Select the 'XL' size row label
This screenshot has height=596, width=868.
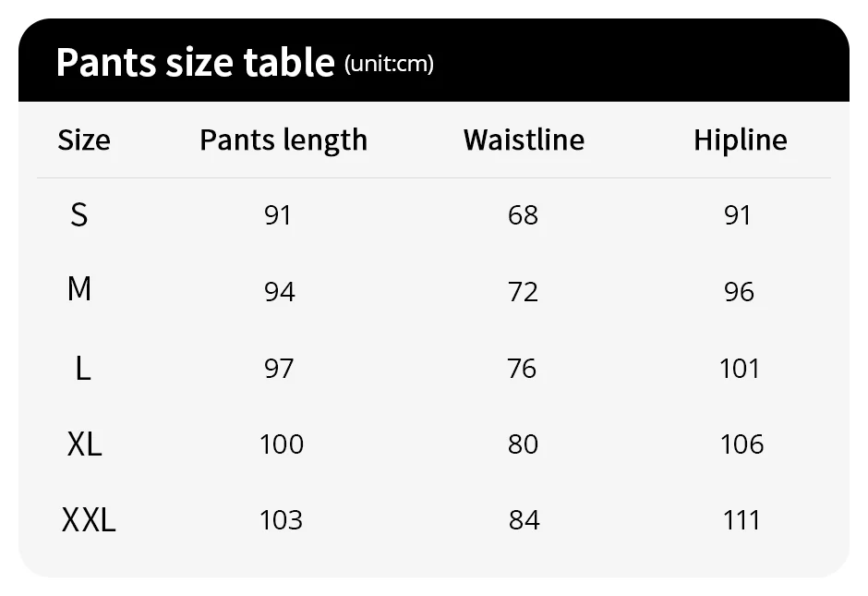point(84,444)
